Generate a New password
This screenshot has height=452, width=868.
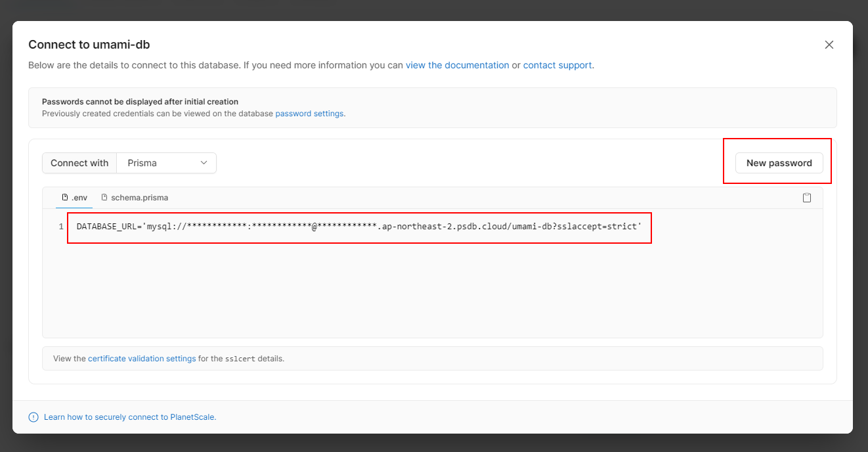pos(779,163)
